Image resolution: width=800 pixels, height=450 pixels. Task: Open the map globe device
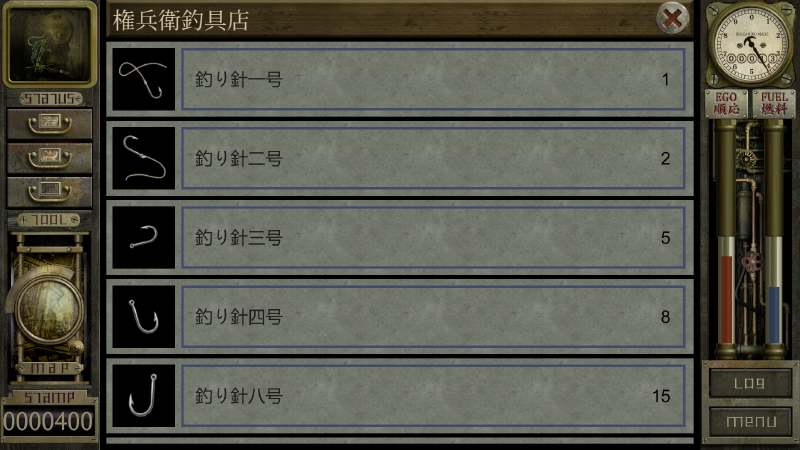[49, 306]
